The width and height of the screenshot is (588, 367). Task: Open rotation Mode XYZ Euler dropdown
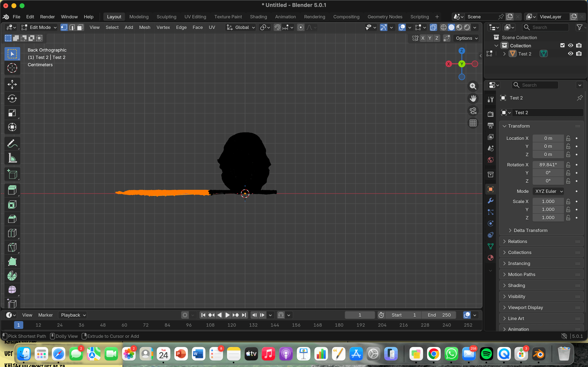549,191
